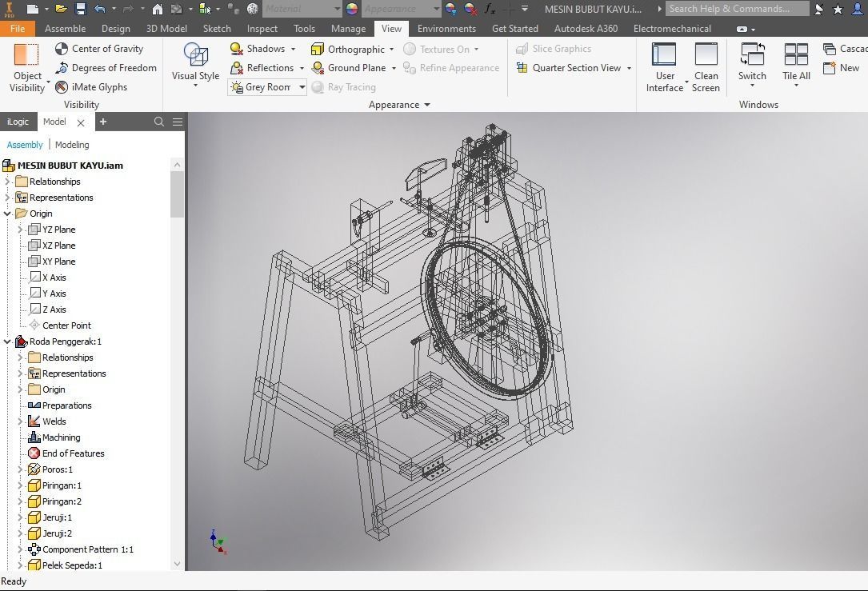This screenshot has height=591, width=868.
Task: Click the Home view icon in quick access toolbar
Action: tap(158, 9)
